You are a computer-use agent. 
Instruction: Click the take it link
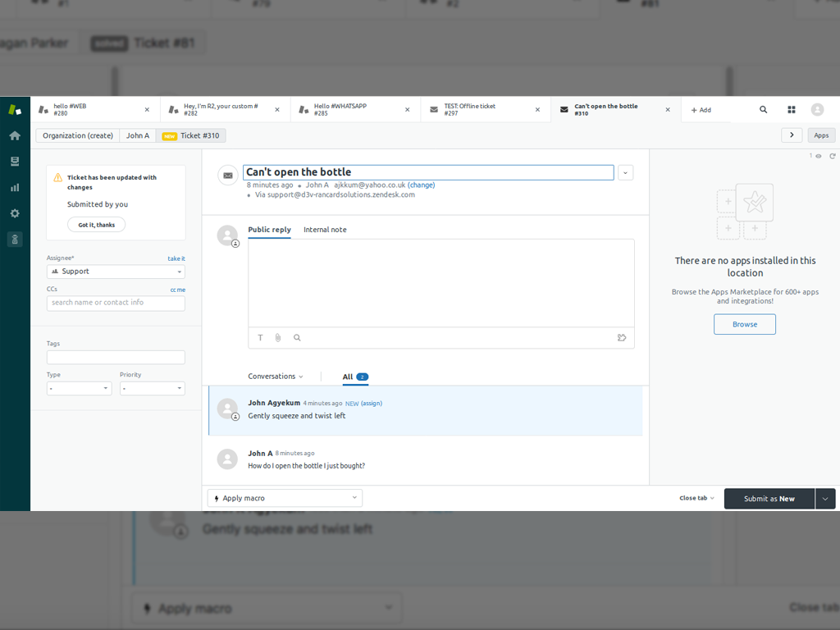coord(176,258)
